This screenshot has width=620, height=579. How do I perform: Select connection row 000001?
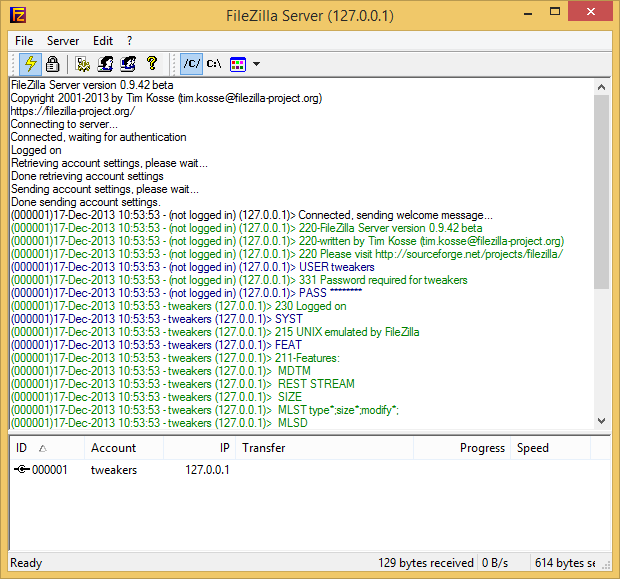pos(310,470)
